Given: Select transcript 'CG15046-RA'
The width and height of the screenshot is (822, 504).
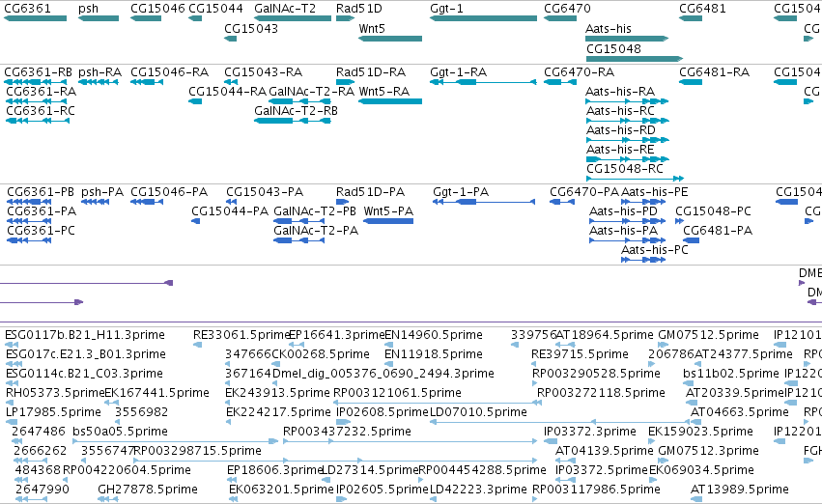Looking at the screenshot, I should 169,72.
